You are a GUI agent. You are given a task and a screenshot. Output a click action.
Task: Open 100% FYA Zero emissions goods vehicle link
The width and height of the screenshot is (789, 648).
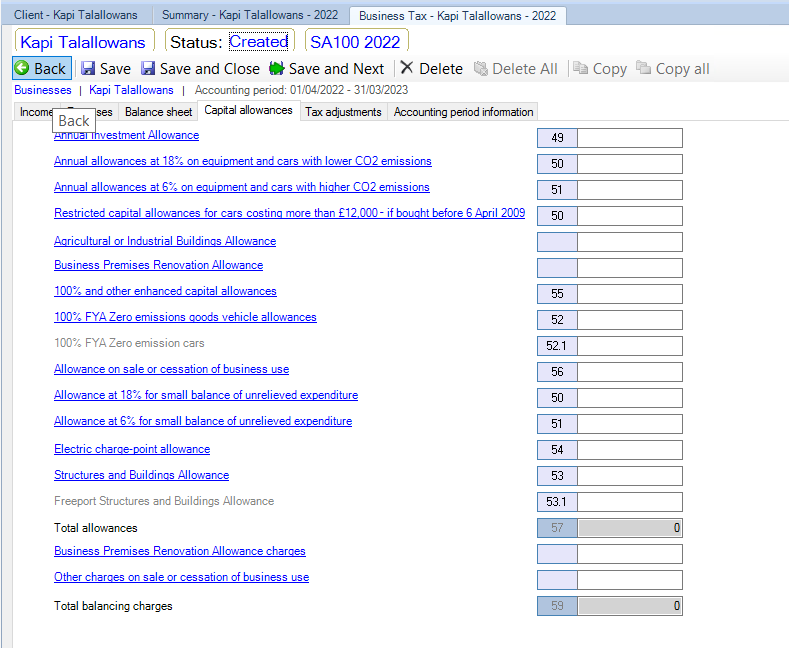pyautogui.click(x=185, y=317)
